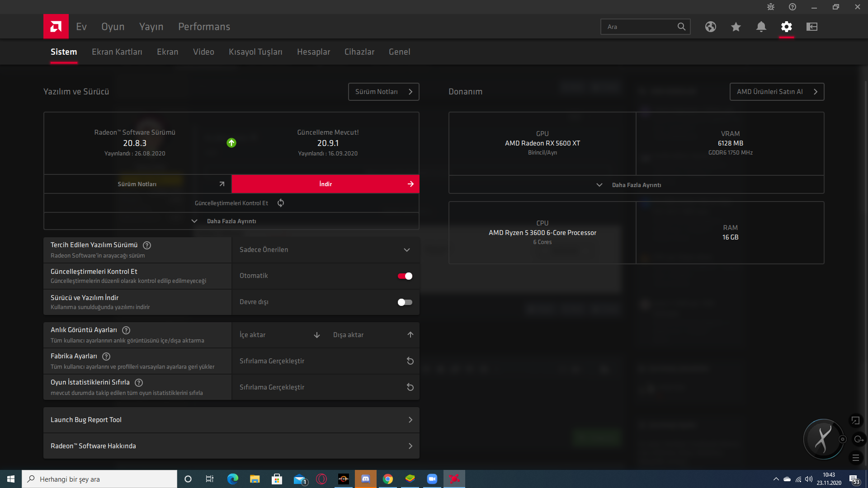
Task: Open the settings gear icon
Action: pos(787,27)
